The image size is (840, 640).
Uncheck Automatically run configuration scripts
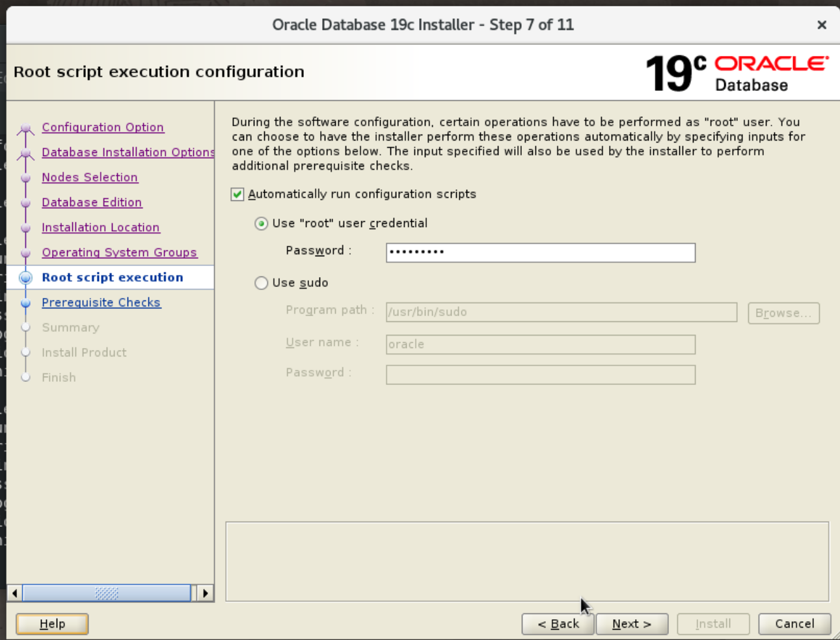pyautogui.click(x=237, y=194)
